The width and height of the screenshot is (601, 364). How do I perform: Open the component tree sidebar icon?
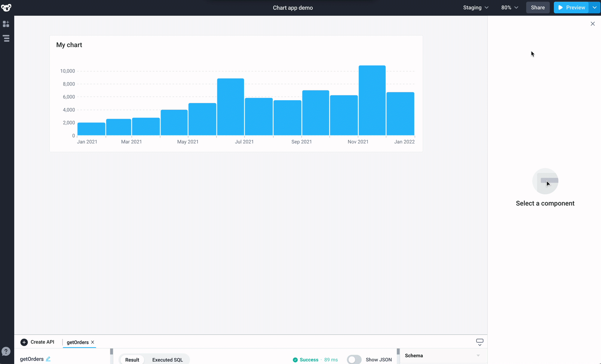coord(6,38)
